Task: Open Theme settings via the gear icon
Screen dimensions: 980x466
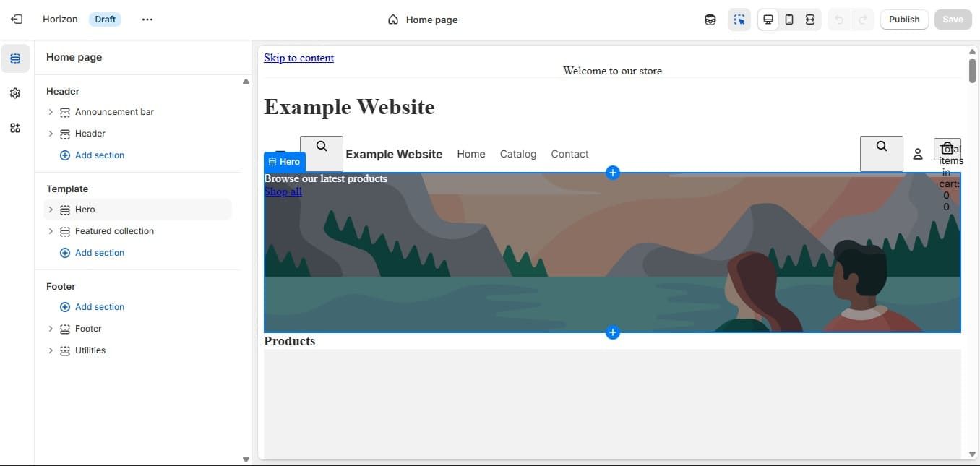Action: (15, 92)
